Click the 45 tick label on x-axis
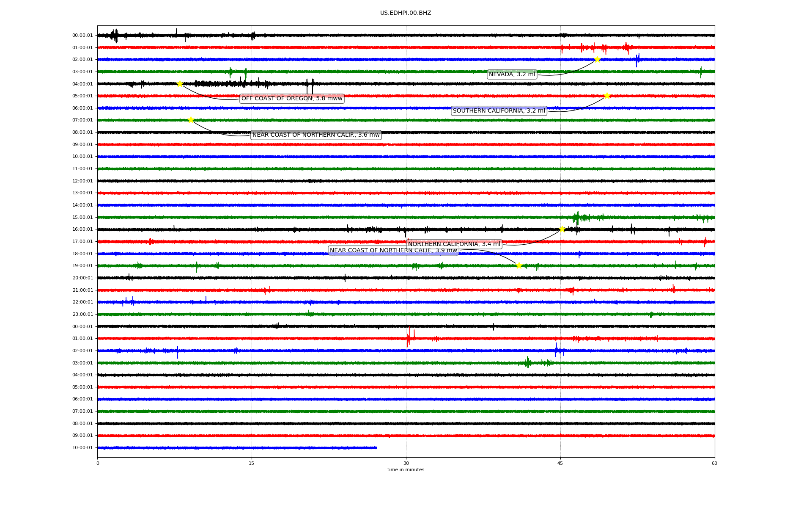 560,463
